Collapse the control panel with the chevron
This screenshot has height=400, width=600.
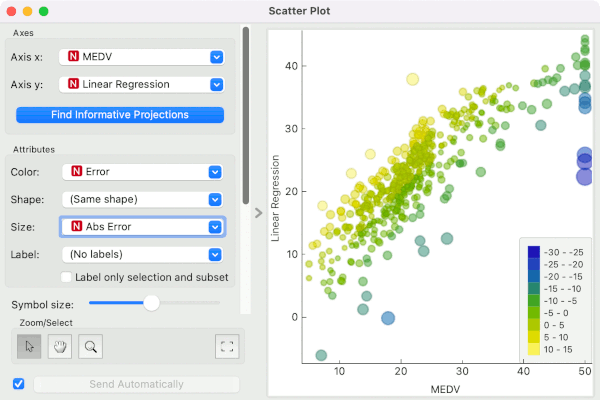[x=259, y=213]
